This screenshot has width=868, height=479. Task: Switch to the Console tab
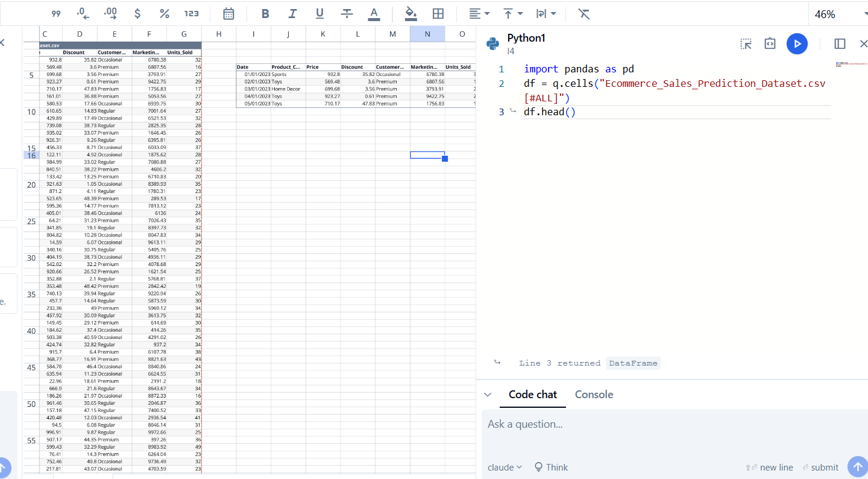[x=594, y=395]
